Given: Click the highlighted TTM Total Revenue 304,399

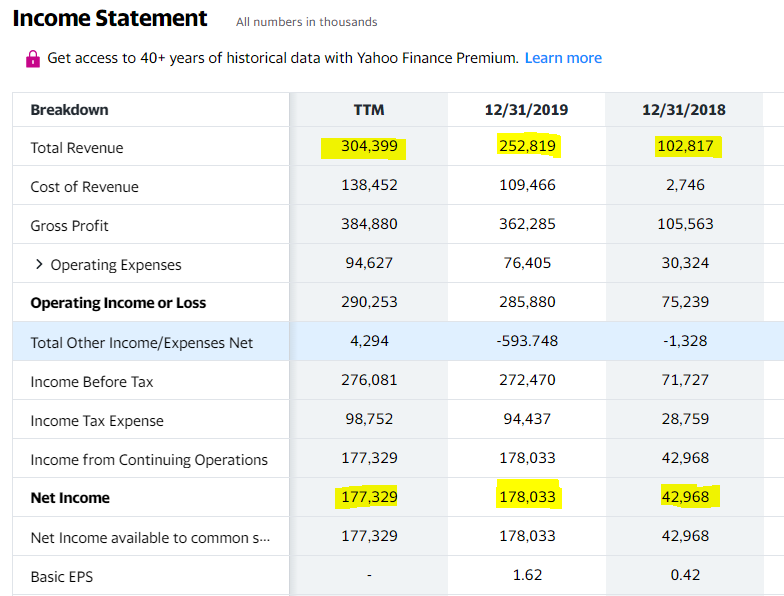Looking at the screenshot, I should pos(369,147).
